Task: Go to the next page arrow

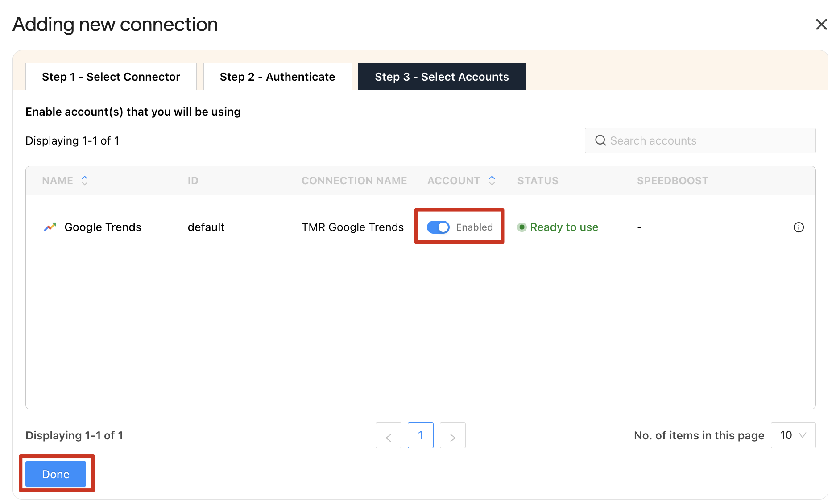Action: click(452, 436)
